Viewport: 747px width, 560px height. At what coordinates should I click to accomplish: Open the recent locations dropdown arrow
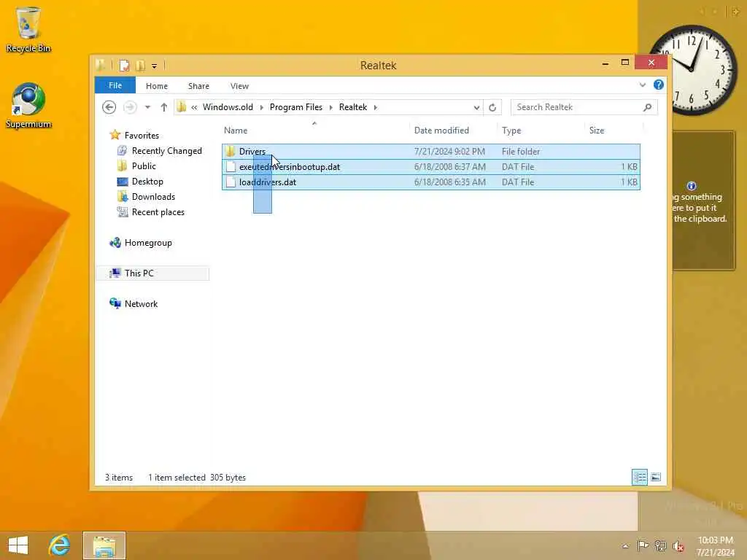(147, 107)
